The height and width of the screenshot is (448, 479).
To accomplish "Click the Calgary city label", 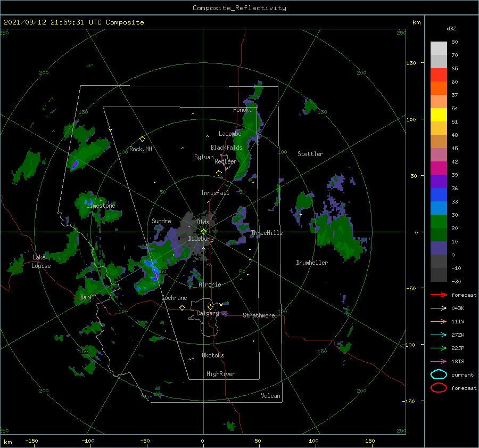I will [x=208, y=313].
